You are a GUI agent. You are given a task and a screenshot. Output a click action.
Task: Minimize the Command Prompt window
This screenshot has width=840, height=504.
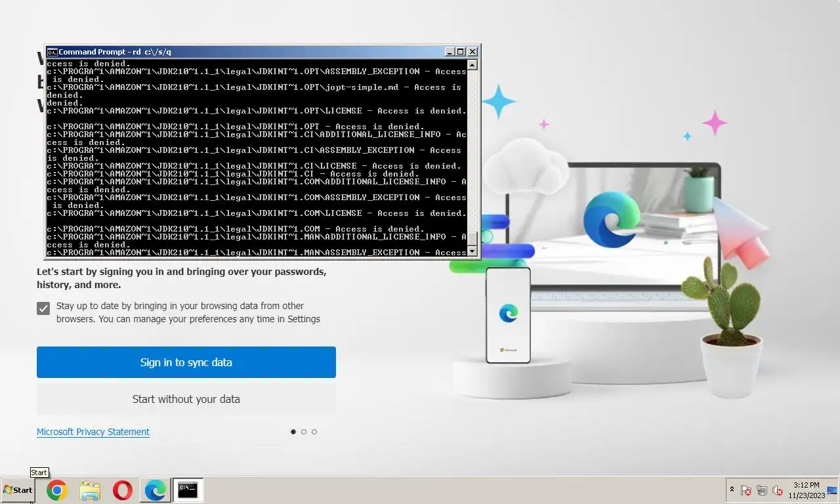(449, 52)
